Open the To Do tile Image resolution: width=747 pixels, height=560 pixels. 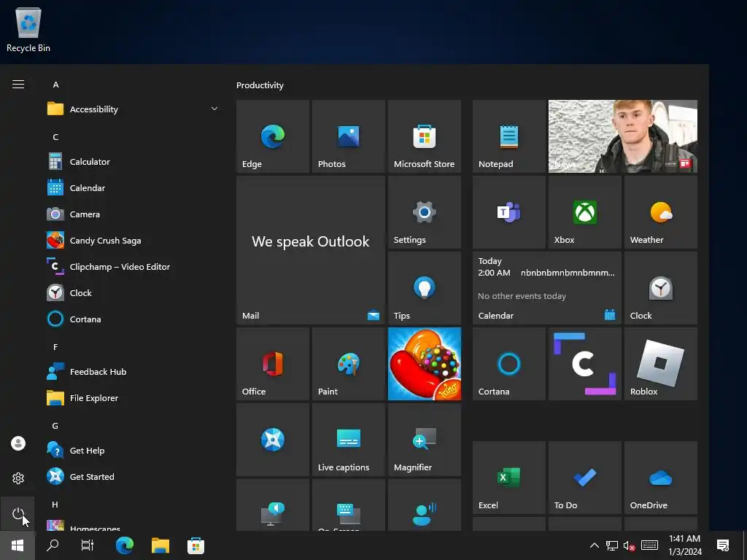coord(584,478)
